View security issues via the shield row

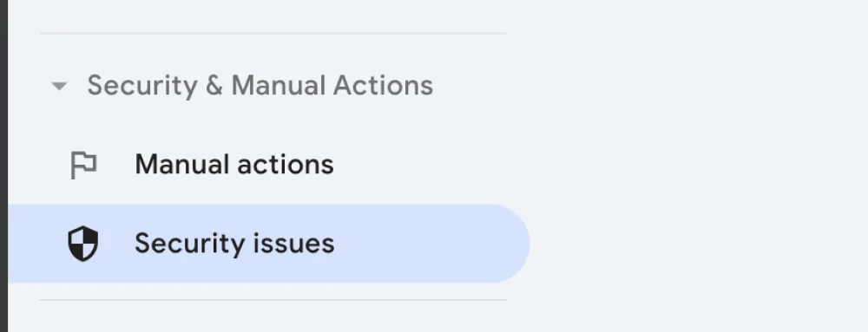[268, 244]
